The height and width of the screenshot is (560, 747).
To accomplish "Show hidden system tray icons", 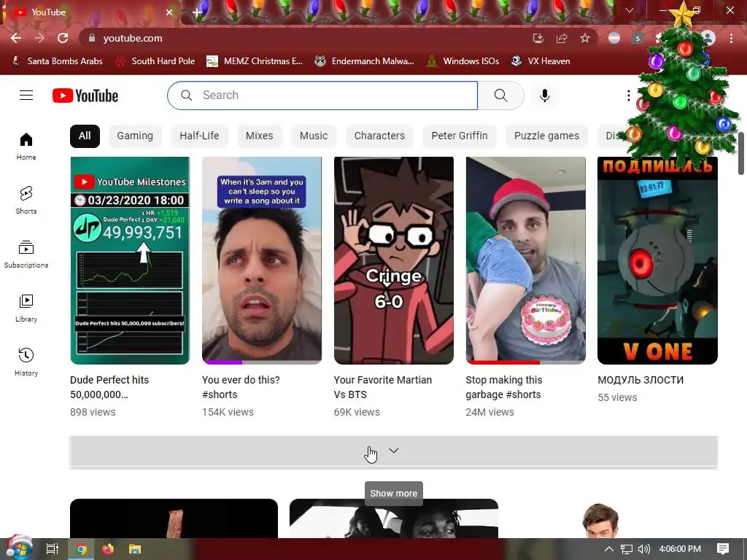I will click(609, 549).
